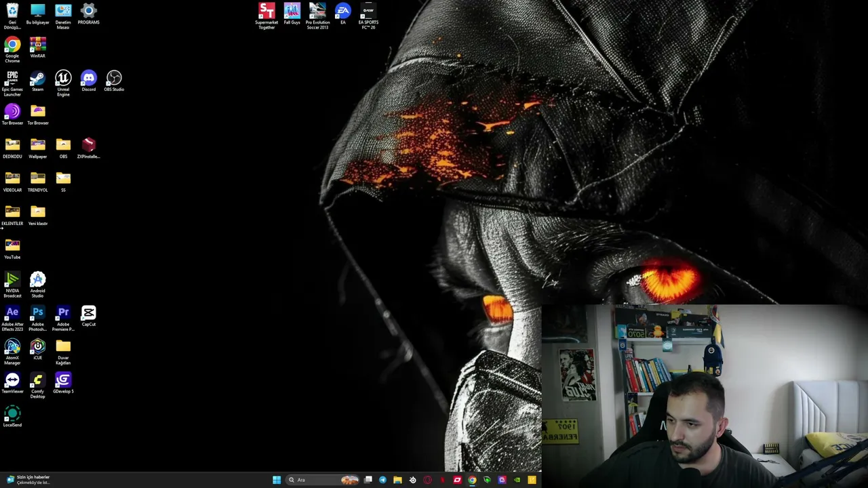Launch EA SPORTS FC 26 shortcut
The image size is (868, 488).
tap(368, 16)
